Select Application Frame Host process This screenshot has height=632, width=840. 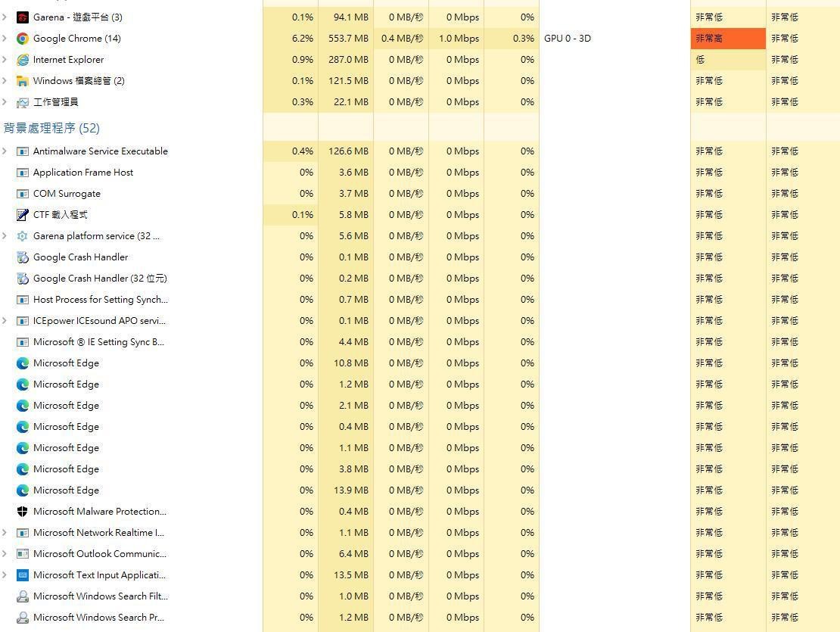(83, 173)
